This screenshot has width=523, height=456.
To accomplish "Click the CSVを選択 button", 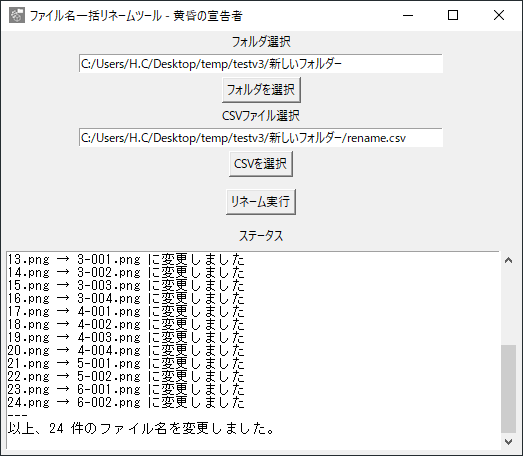I will click(261, 164).
